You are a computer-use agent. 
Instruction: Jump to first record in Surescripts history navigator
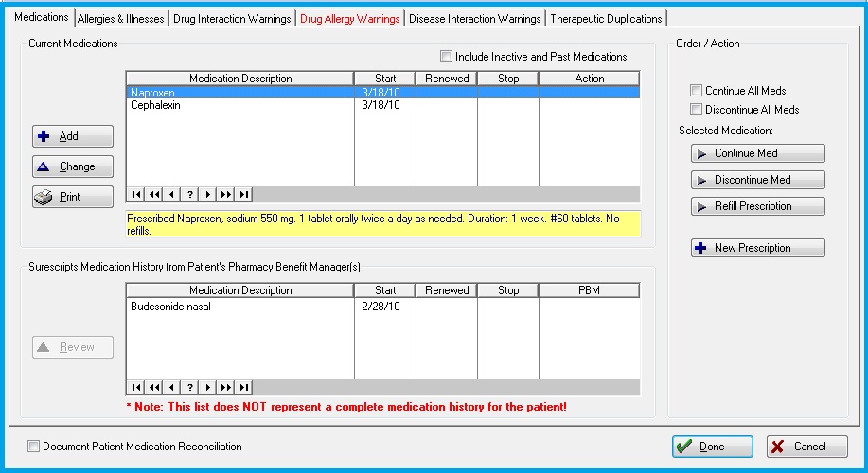(x=136, y=387)
